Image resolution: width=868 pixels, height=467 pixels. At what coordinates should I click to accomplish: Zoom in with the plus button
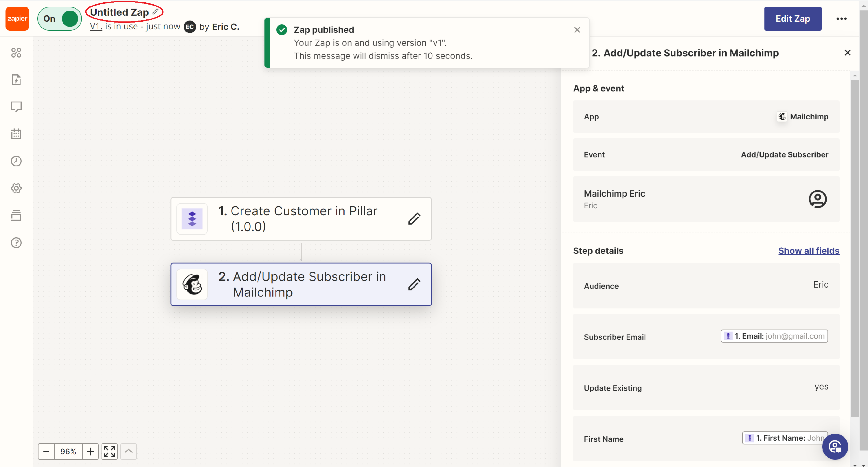(90, 451)
